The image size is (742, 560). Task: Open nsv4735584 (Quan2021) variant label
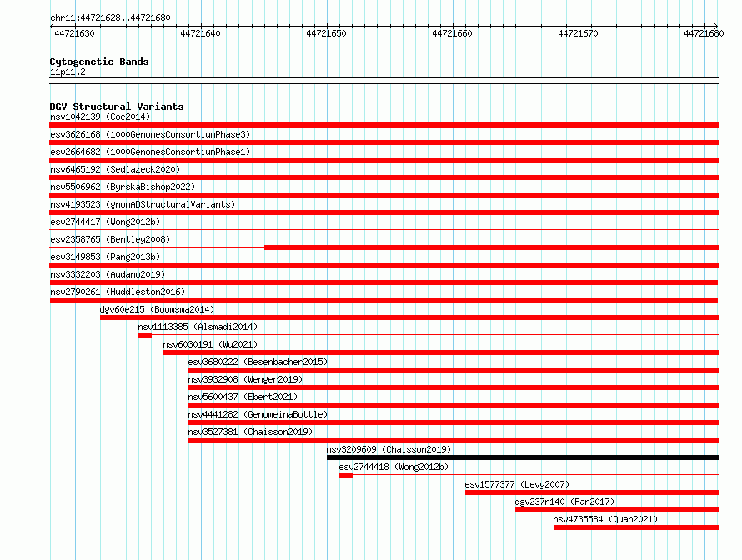coord(605,519)
